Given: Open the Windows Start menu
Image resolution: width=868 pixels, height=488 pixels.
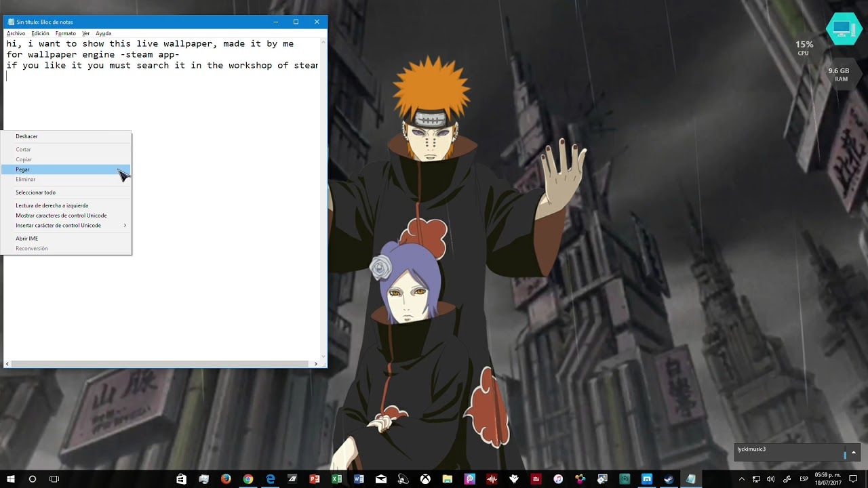Looking at the screenshot, I should point(11,479).
